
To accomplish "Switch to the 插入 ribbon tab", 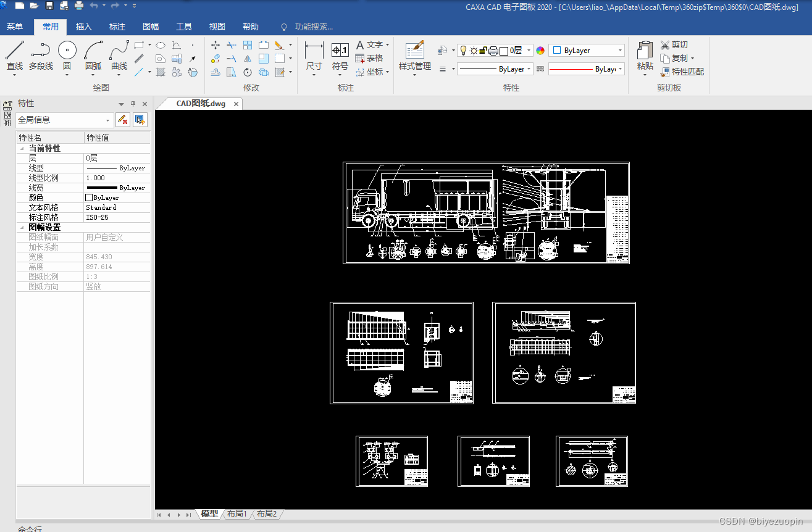I will coord(83,27).
